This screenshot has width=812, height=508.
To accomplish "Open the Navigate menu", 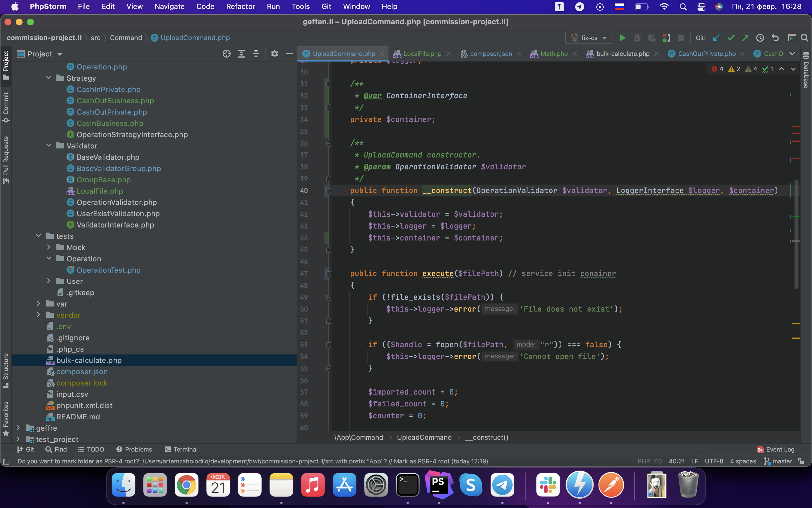I will [x=169, y=7].
